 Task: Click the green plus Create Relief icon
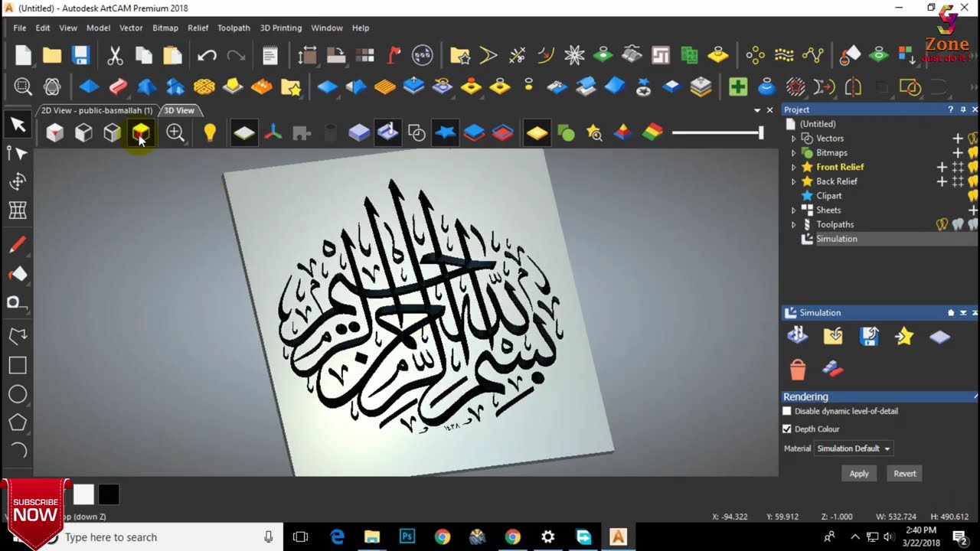[738, 86]
